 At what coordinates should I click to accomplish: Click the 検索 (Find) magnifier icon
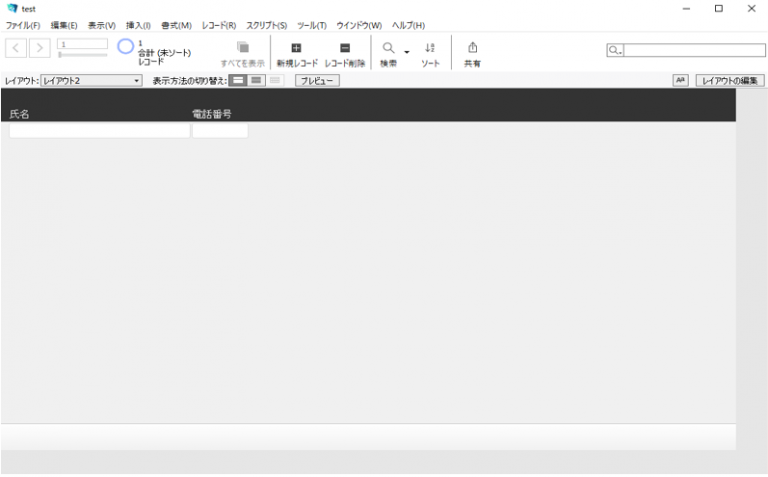point(388,47)
